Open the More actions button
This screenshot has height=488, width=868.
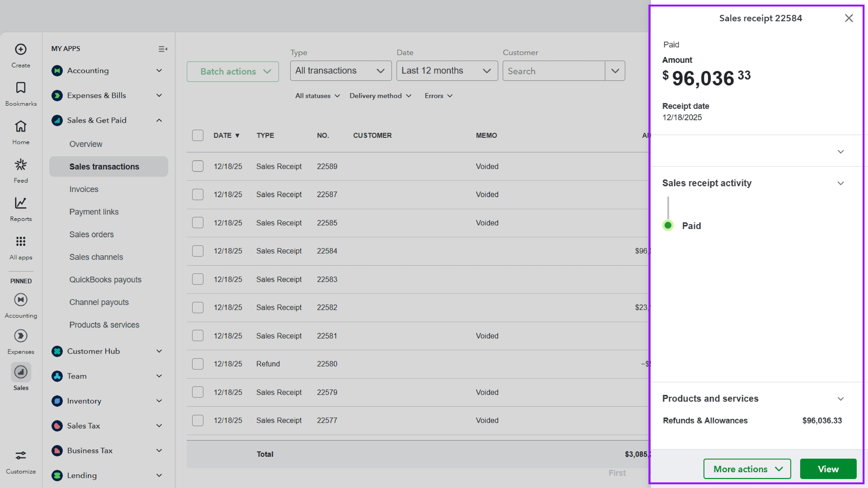click(747, 469)
